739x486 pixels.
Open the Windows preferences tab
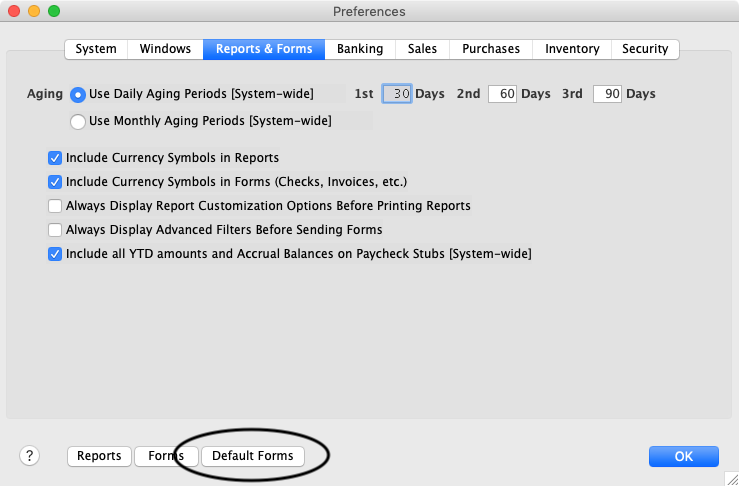click(x=165, y=49)
